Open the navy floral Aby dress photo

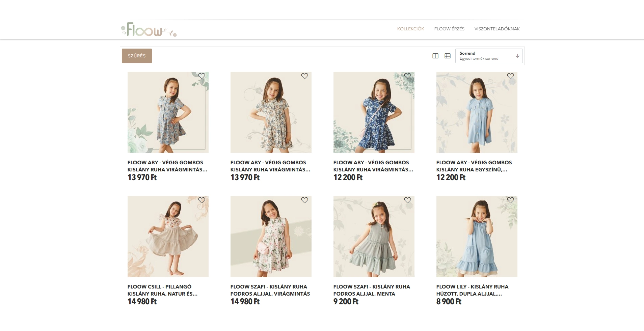click(374, 112)
